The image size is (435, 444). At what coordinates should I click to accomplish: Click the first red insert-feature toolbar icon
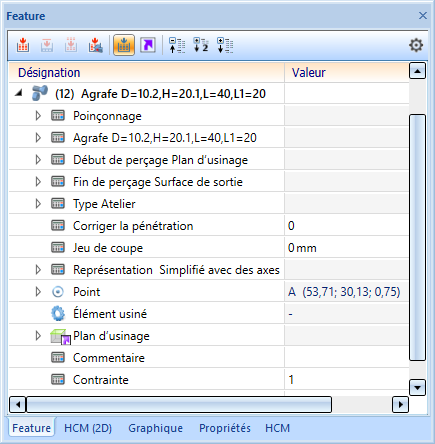point(23,45)
